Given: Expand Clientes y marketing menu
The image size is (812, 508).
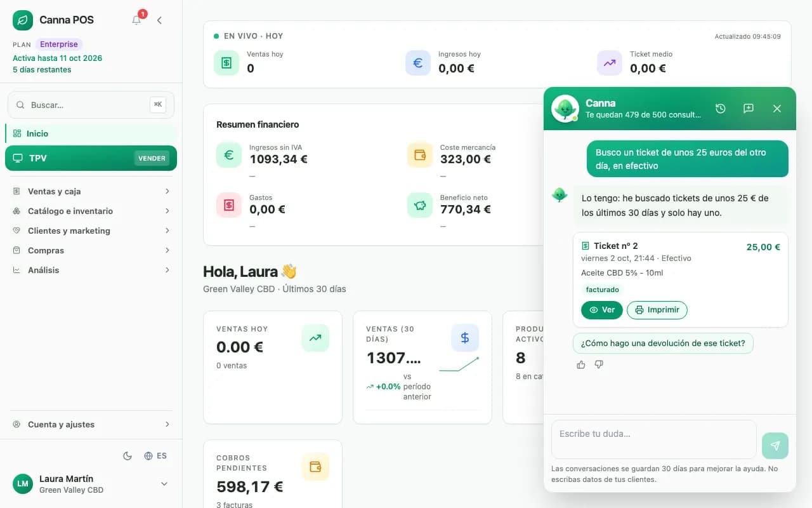Looking at the screenshot, I should click(91, 231).
